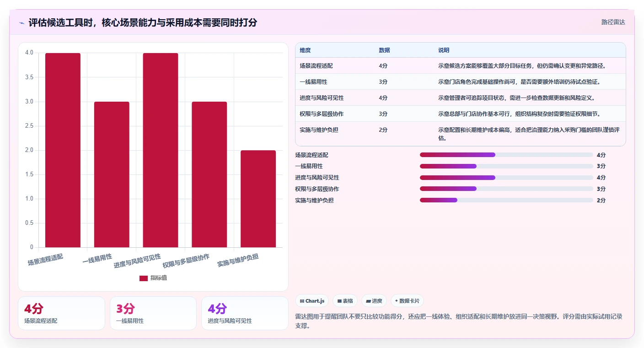Image resolution: width=644 pixels, height=348 pixels.
Task: Select the 4分 进度与风险可见性 data card
Action: click(245, 313)
